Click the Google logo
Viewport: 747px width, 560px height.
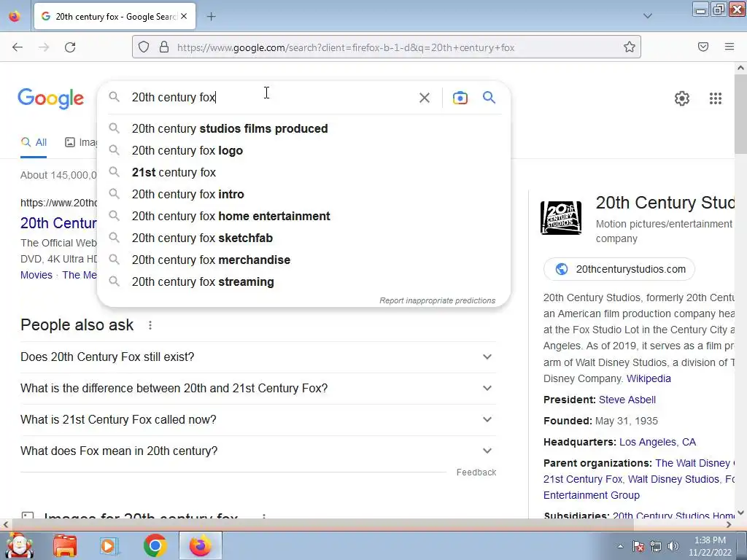coord(50,98)
